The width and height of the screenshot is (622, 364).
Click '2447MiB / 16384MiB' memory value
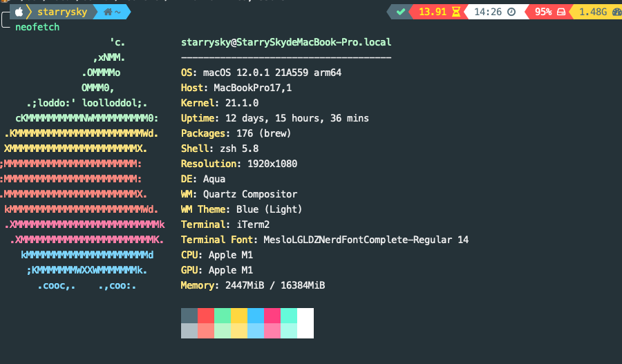tap(275, 285)
